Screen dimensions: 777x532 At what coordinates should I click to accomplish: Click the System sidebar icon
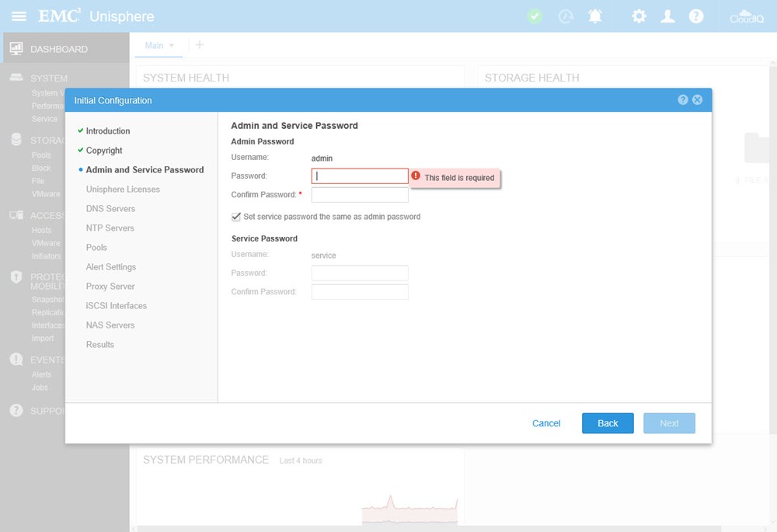click(x=16, y=77)
